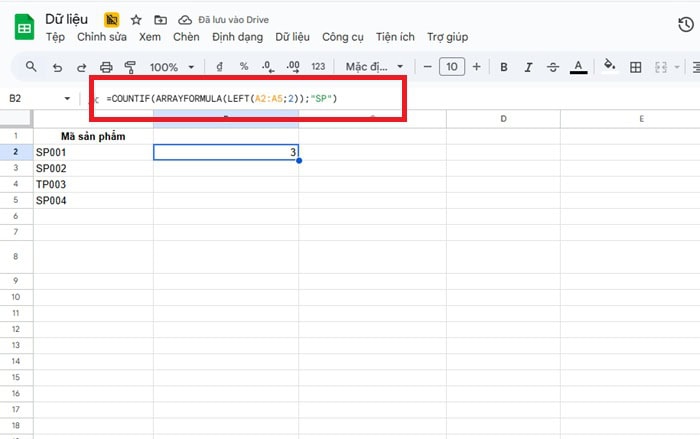Toggle italic formatting

pyautogui.click(x=528, y=67)
